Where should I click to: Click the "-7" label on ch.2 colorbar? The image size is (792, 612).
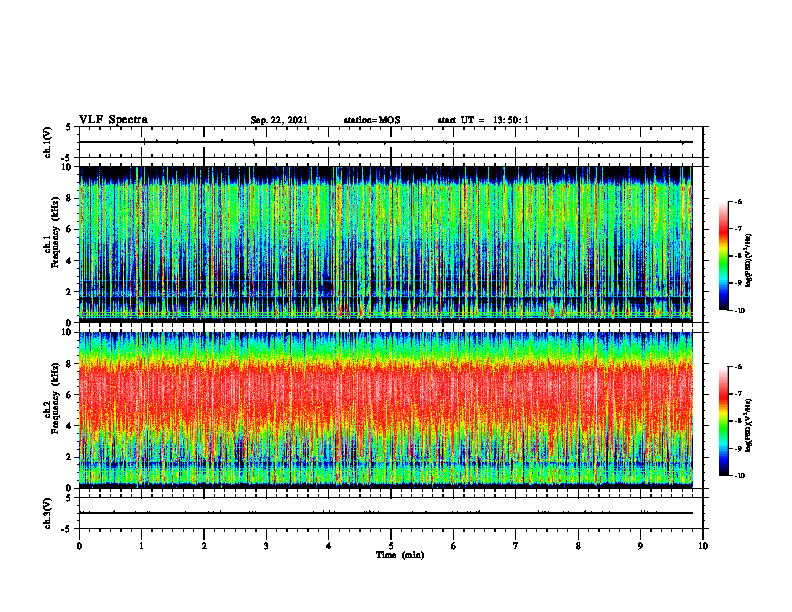pyautogui.click(x=738, y=394)
